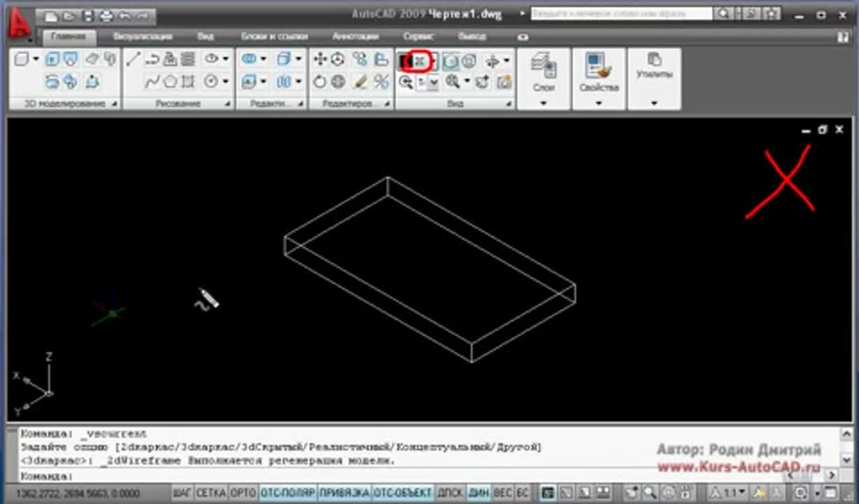
Task: Select the Rotate tool
Action: click(320, 81)
